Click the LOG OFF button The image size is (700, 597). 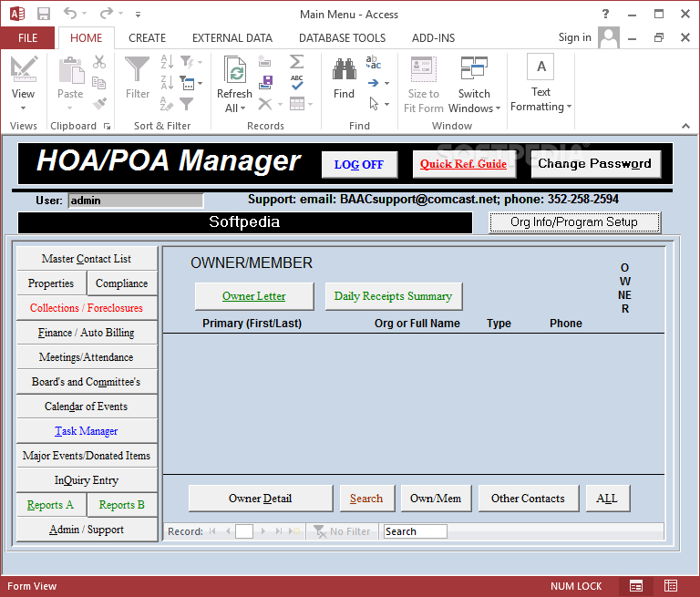tap(359, 165)
